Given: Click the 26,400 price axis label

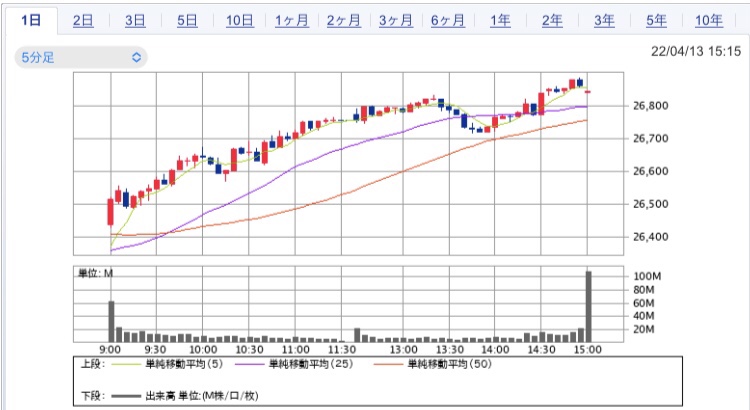Looking at the screenshot, I should point(651,237).
